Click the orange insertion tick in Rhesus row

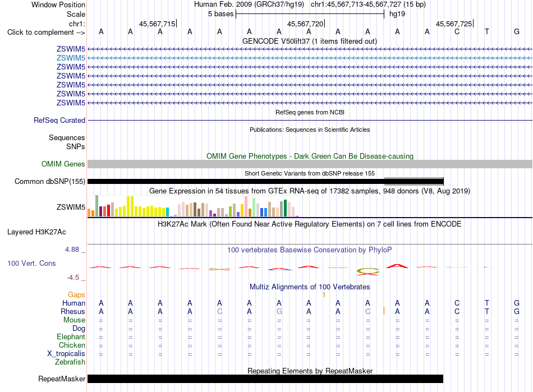(x=384, y=311)
